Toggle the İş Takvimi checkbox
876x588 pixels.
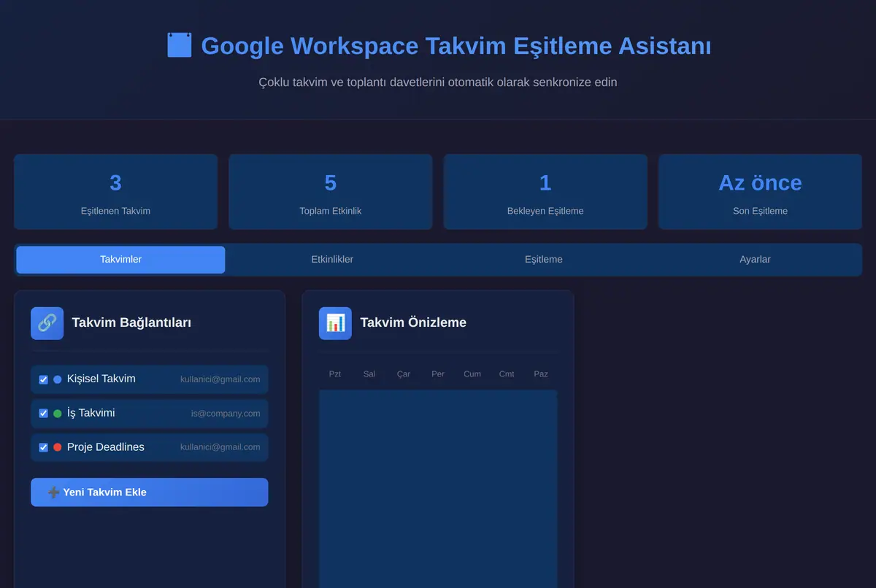(43, 414)
